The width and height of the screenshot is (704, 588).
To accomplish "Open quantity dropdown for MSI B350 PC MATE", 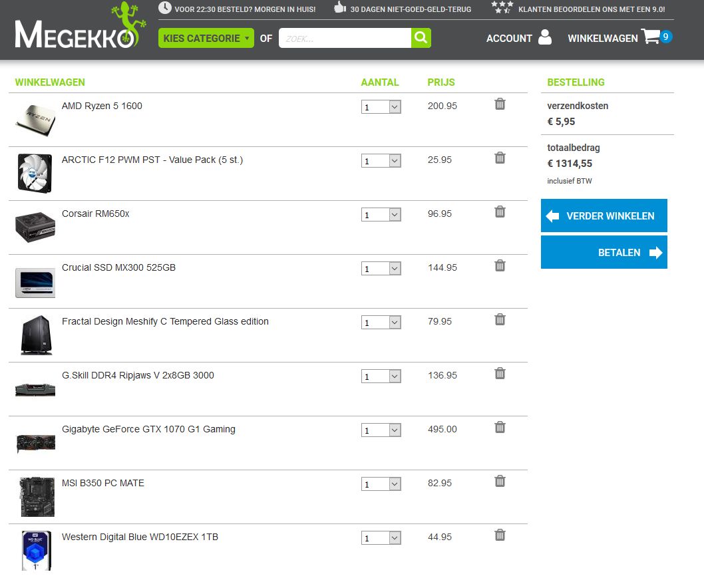I will (381, 484).
